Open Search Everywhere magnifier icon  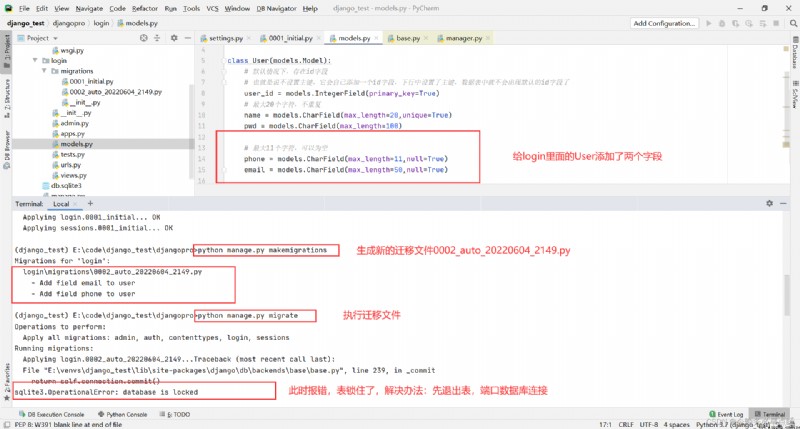click(793, 23)
